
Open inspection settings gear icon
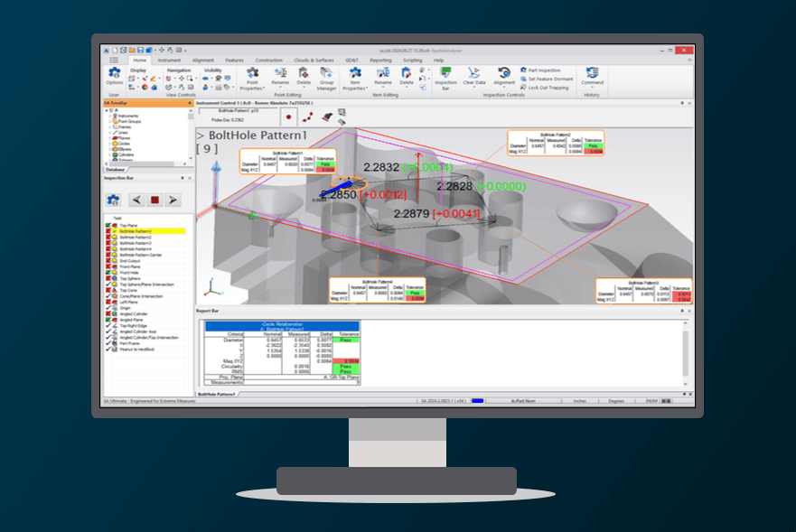[x=114, y=200]
